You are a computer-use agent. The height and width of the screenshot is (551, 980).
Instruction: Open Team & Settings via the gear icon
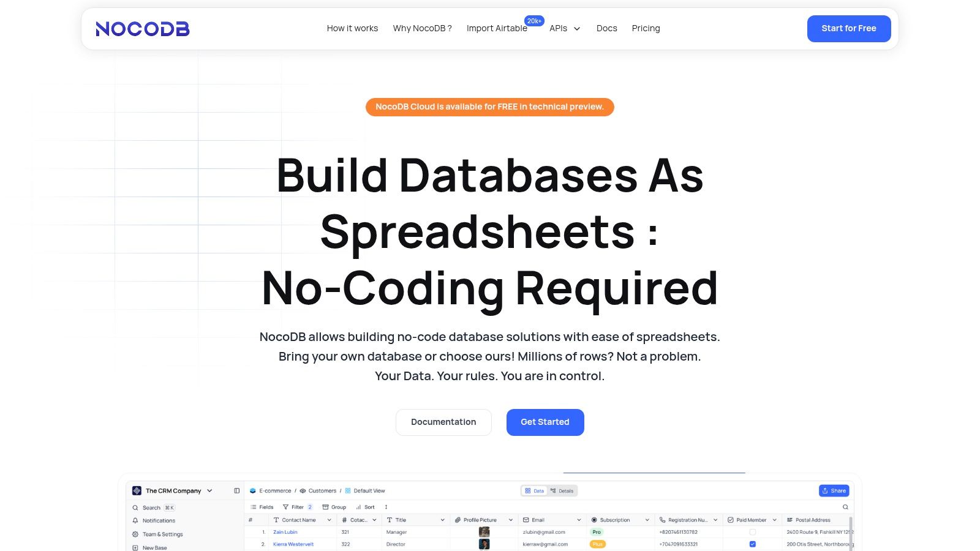(x=162, y=534)
